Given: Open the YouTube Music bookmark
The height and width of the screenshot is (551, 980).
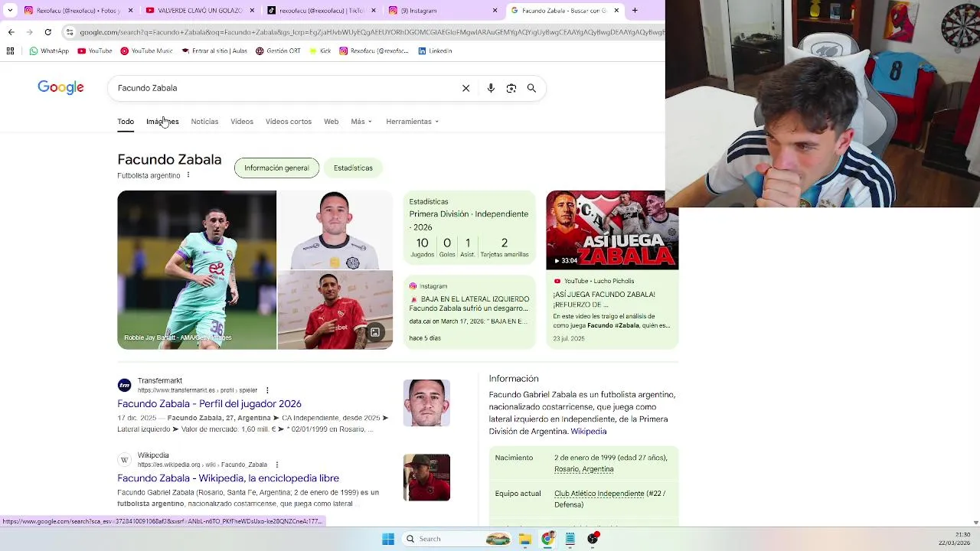Looking at the screenshot, I should pyautogui.click(x=147, y=51).
